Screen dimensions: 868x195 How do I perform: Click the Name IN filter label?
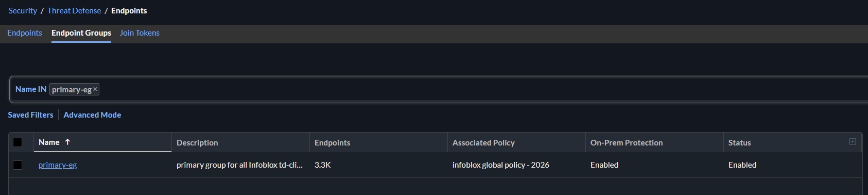pos(31,89)
